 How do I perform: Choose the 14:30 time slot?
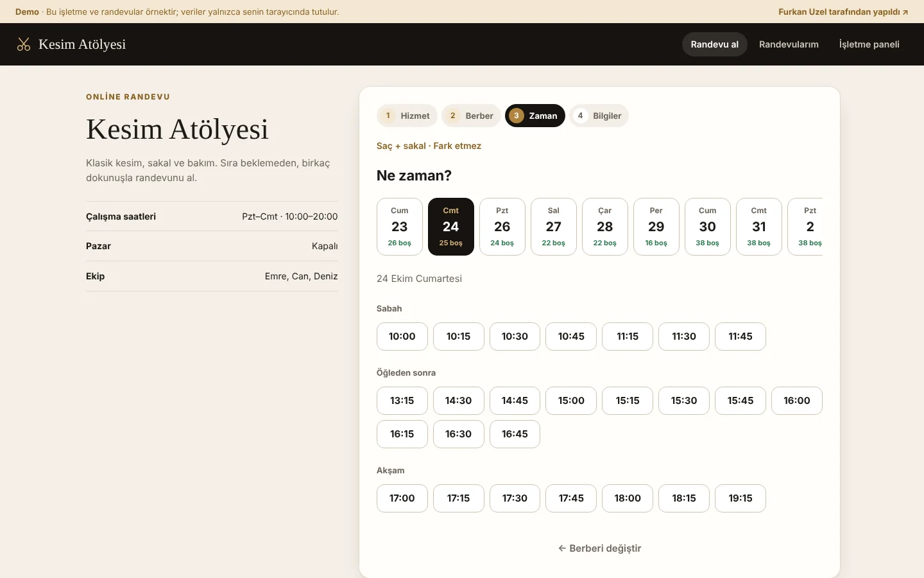[459, 401]
